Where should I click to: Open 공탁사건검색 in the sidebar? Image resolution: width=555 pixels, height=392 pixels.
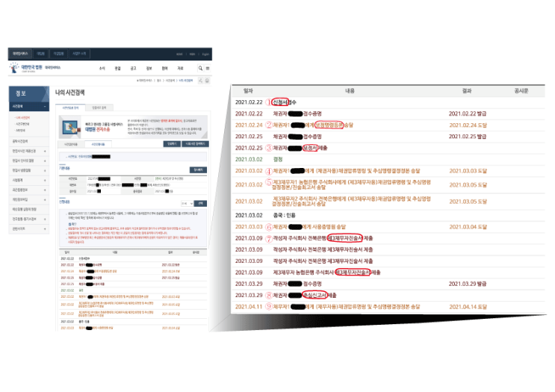click(29, 141)
